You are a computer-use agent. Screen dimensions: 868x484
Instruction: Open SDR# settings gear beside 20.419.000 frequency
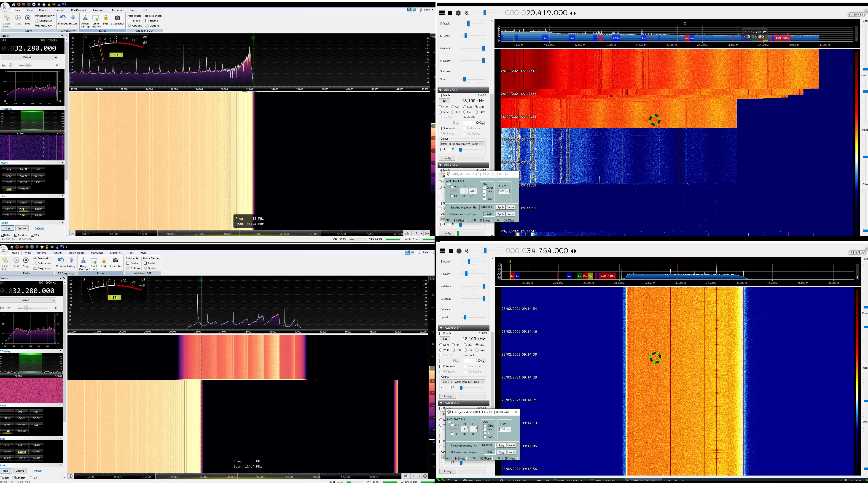click(x=458, y=13)
